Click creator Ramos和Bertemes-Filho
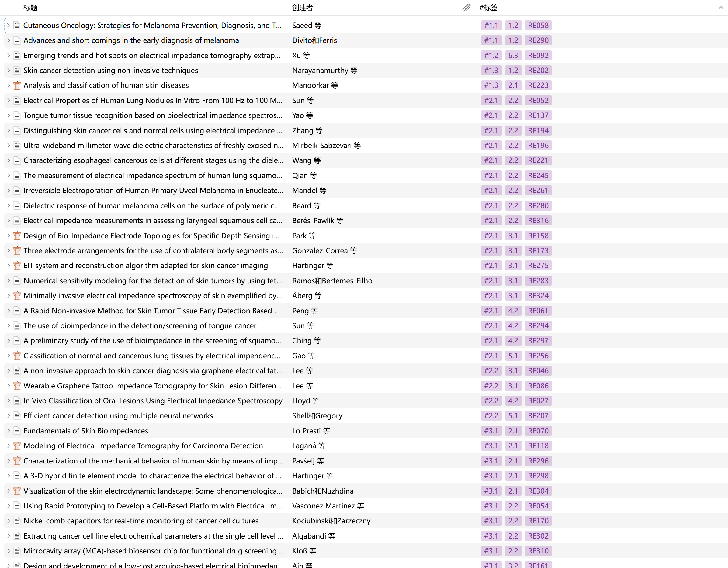The width and height of the screenshot is (728, 568). point(332,281)
